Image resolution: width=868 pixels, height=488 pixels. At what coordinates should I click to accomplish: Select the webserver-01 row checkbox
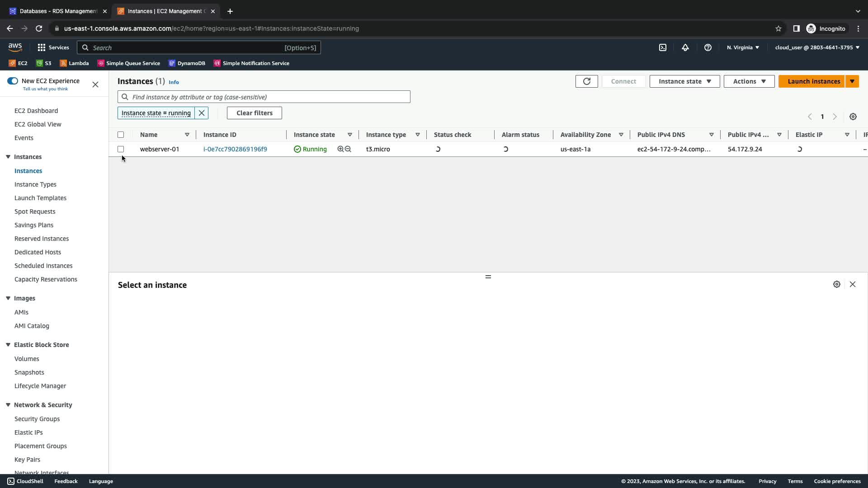[121, 149]
